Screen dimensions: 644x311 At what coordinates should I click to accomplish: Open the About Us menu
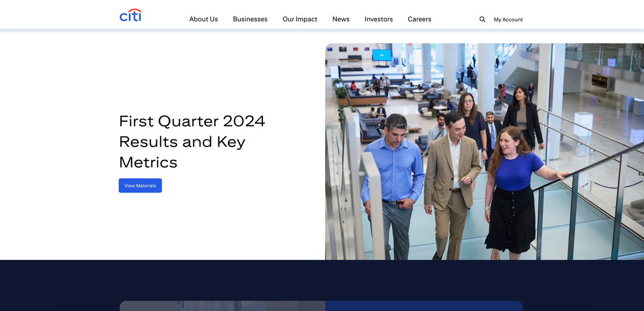[x=203, y=19]
